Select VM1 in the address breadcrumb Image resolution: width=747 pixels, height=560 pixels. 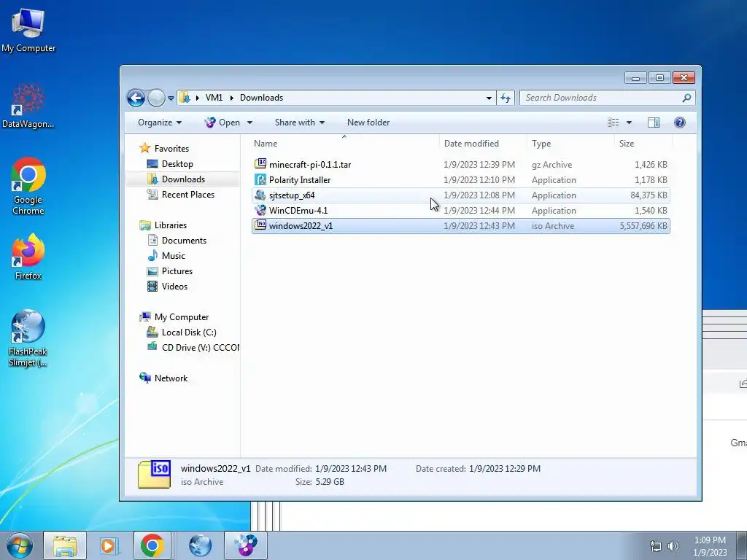tap(214, 98)
